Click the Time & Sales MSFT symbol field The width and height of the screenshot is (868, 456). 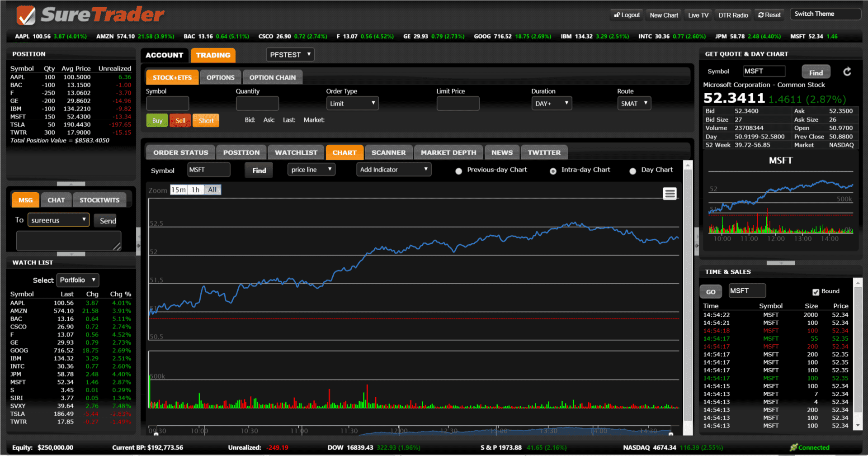(747, 290)
